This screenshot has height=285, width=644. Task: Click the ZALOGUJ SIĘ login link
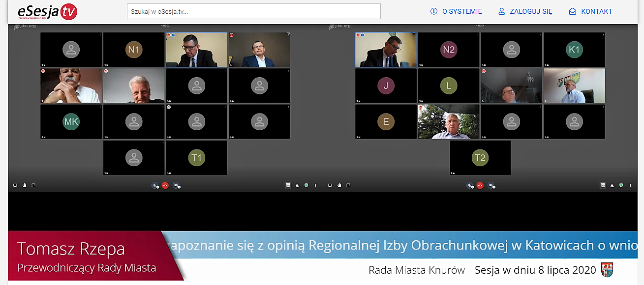pyautogui.click(x=525, y=11)
